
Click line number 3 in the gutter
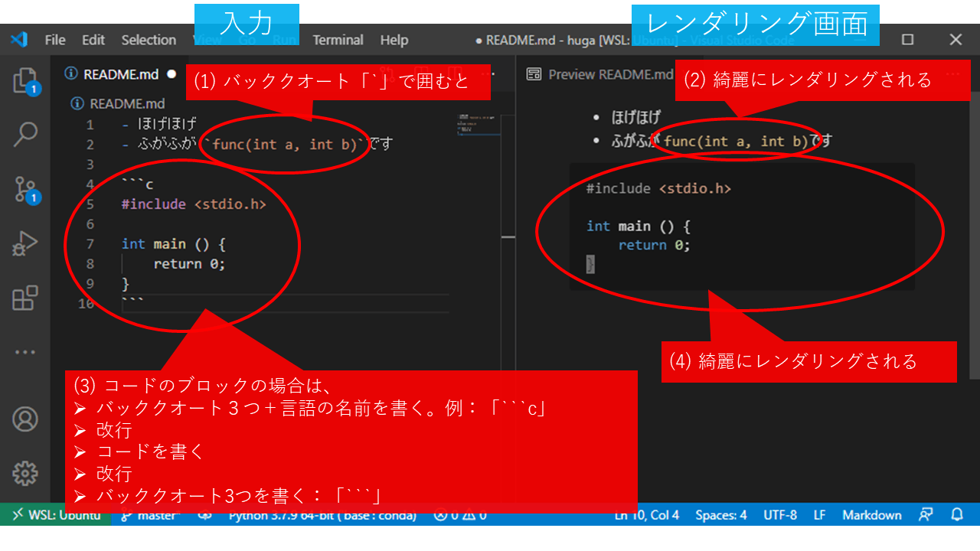pyautogui.click(x=90, y=164)
